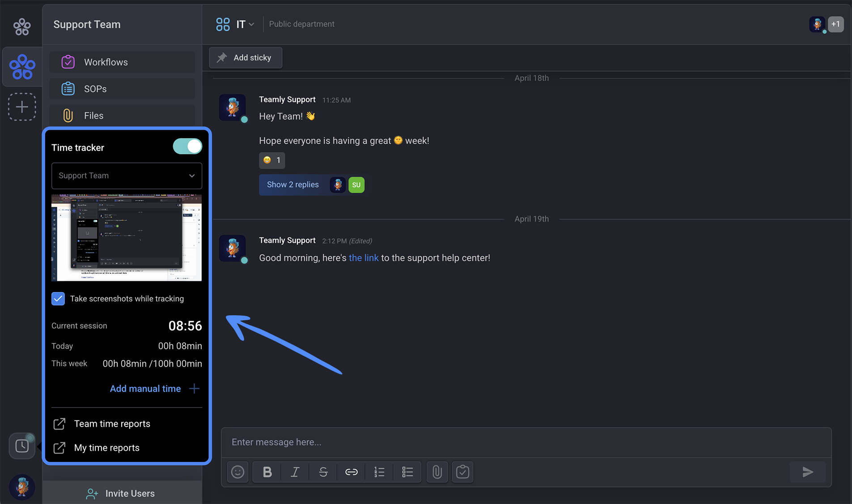Insert a link with the chain icon
Image resolution: width=852 pixels, height=504 pixels.
(x=351, y=472)
